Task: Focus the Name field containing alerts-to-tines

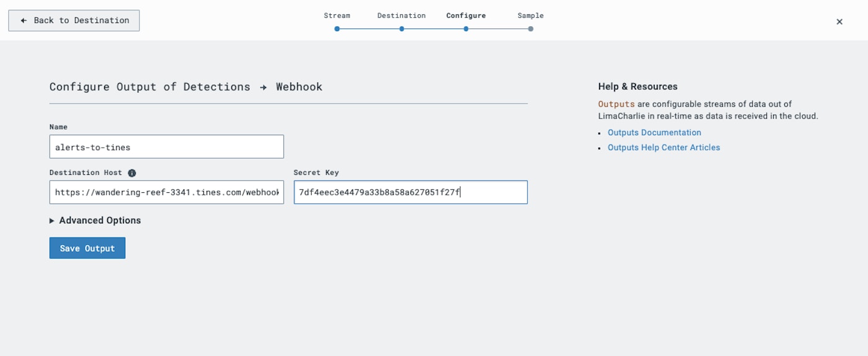Action: click(x=166, y=147)
